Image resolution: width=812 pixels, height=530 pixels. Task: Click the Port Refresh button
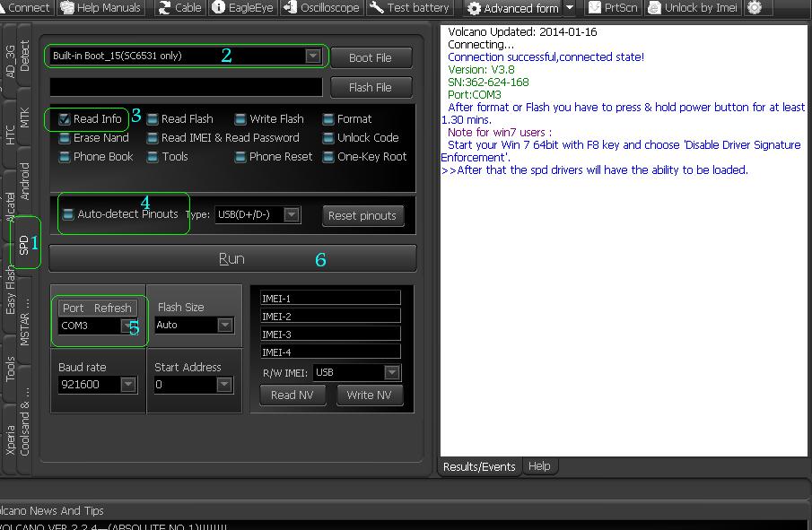[x=98, y=308]
